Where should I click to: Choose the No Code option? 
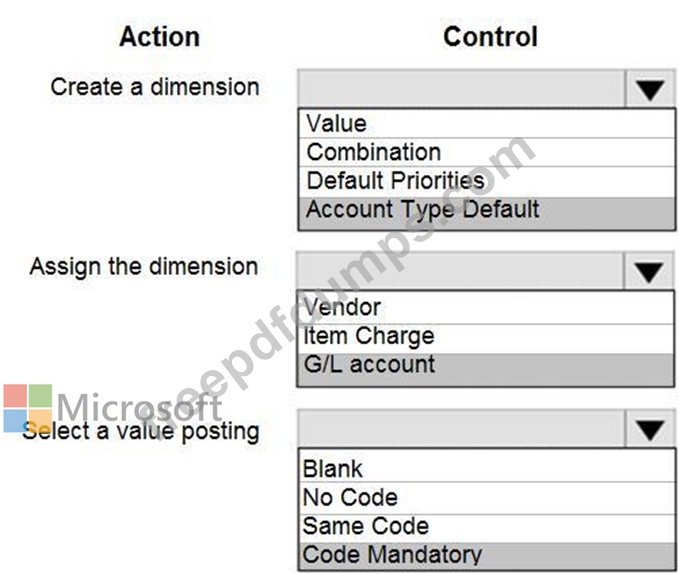[x=350, y=497]
